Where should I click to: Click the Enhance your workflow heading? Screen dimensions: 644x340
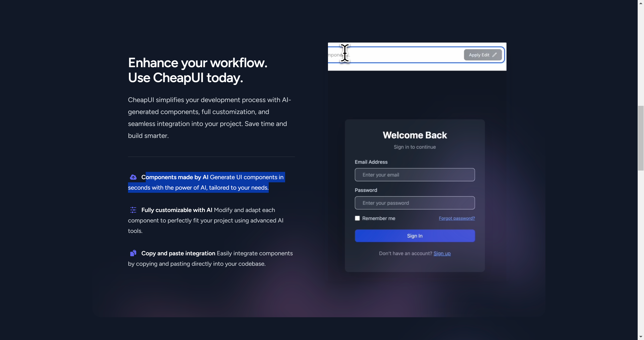[198, 70]
